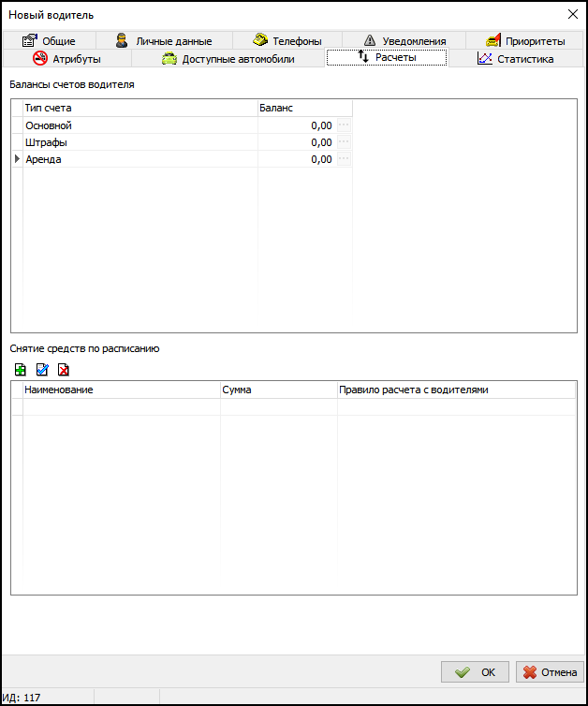
Task: Switch to the Личные данные tab
Action: tap(163, 41)
